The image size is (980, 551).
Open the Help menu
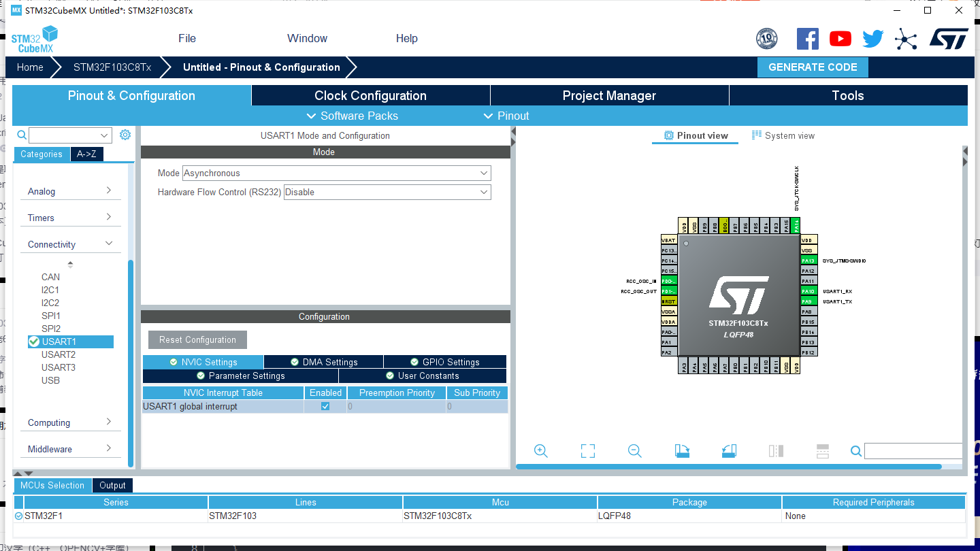click(x=407, y=39)
